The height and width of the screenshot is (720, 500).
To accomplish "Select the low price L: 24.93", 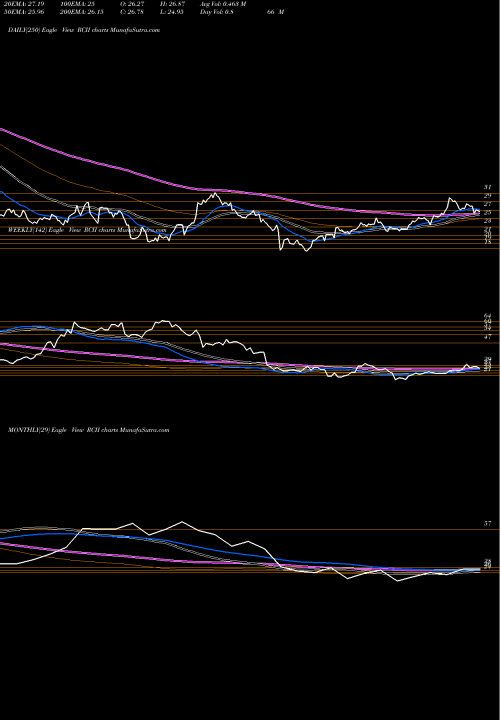I will click(x=172, y=12).
